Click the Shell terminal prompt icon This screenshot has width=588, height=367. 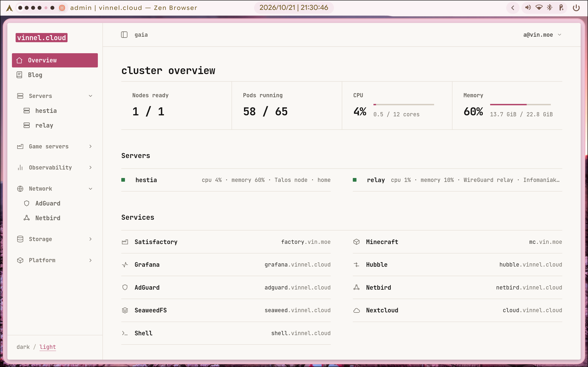tap(125, 333)
